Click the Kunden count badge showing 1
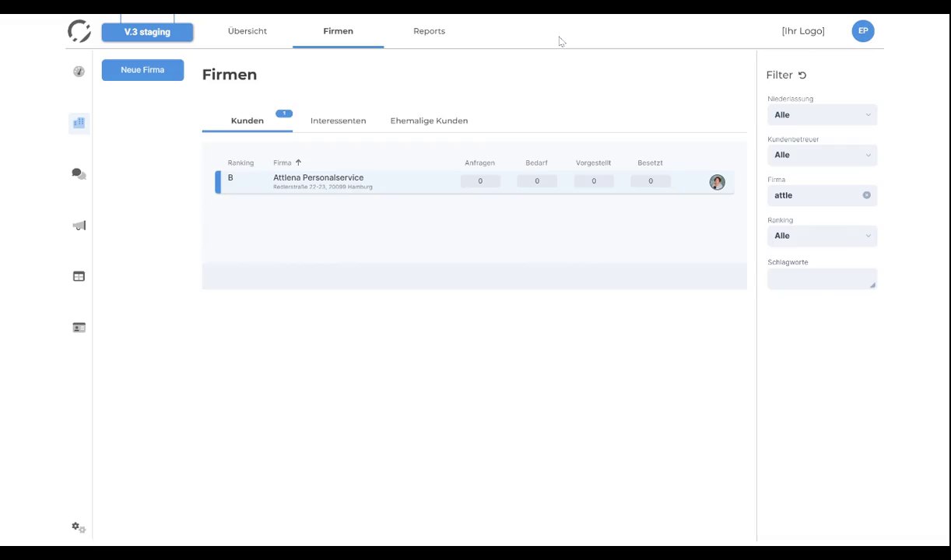 pyautogui.click(x=284, y=114)
